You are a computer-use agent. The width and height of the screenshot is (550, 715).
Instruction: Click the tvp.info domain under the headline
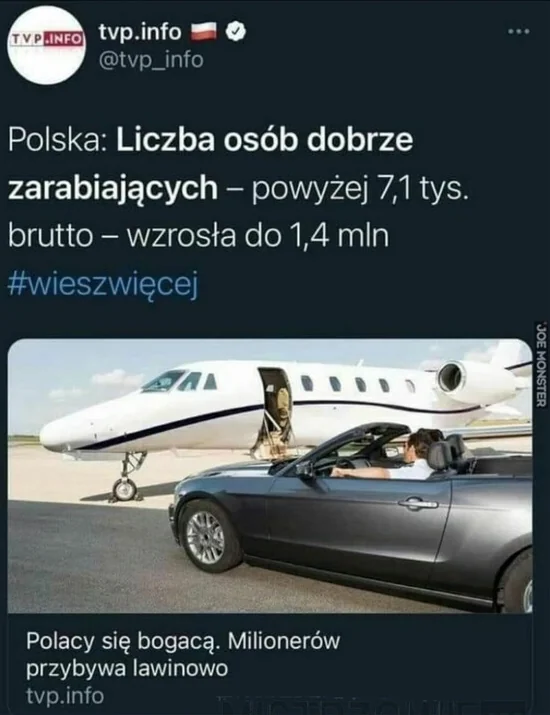point(65,696)
